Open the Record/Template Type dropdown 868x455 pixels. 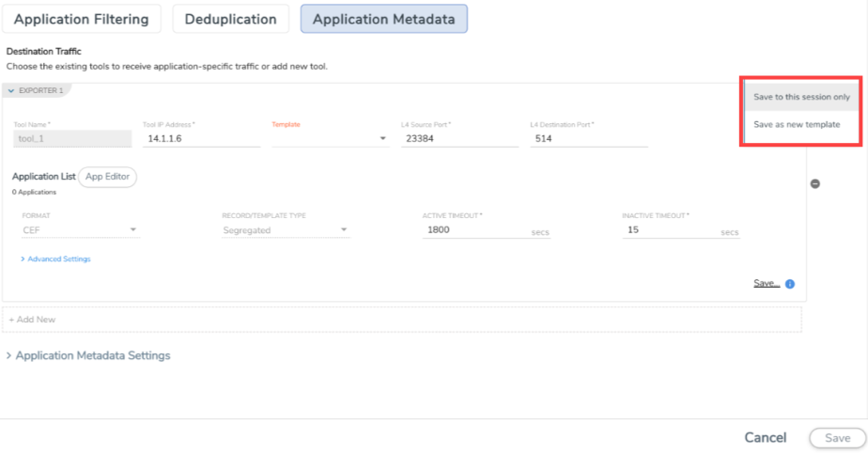286,230
